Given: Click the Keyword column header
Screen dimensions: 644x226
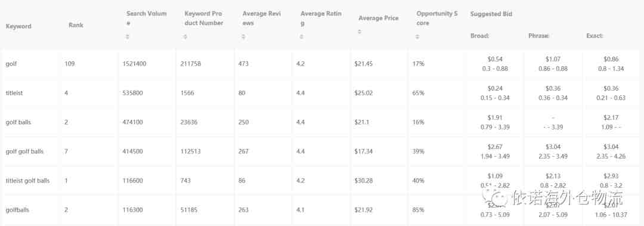Looking at the screenshot, I should tap(18, 26).
